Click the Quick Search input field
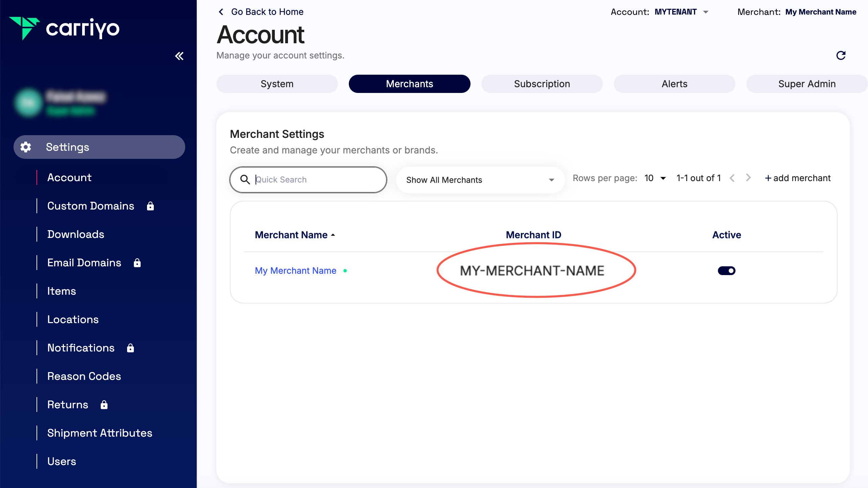Viewport: 868px width, 488px height. point(308,179)
